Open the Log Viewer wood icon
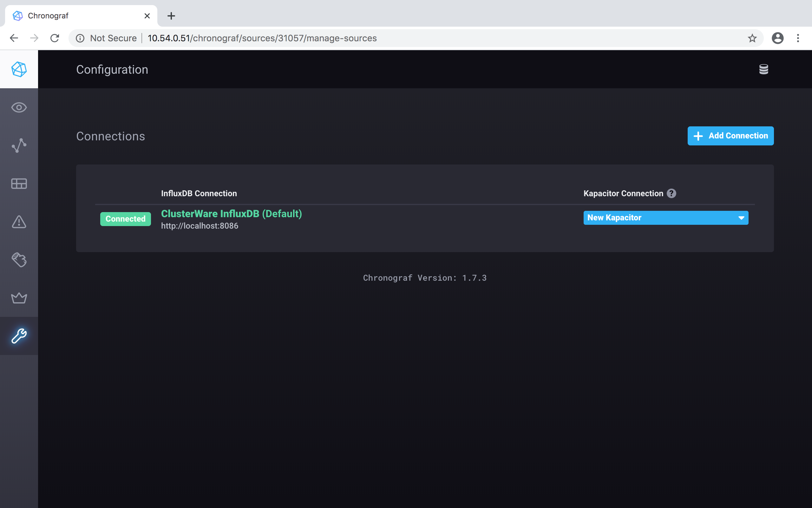The width and height of the screenshot is (812, 508). click(19, 260)
